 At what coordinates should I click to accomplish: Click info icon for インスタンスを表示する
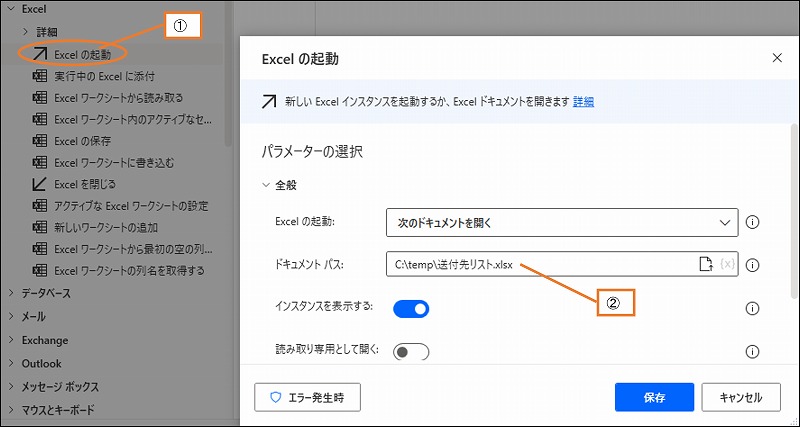click(x=753, y=309)
